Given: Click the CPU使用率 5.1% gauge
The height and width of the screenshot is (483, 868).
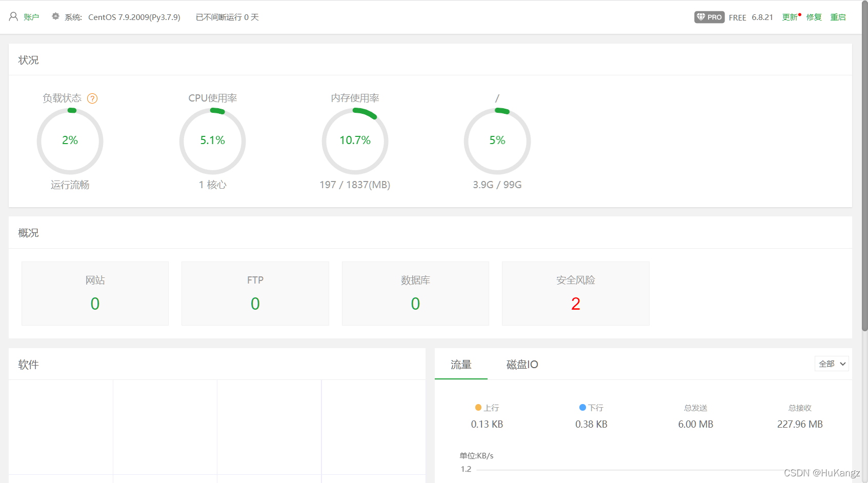Looking at the screenshot, I should tap(212, 141).
